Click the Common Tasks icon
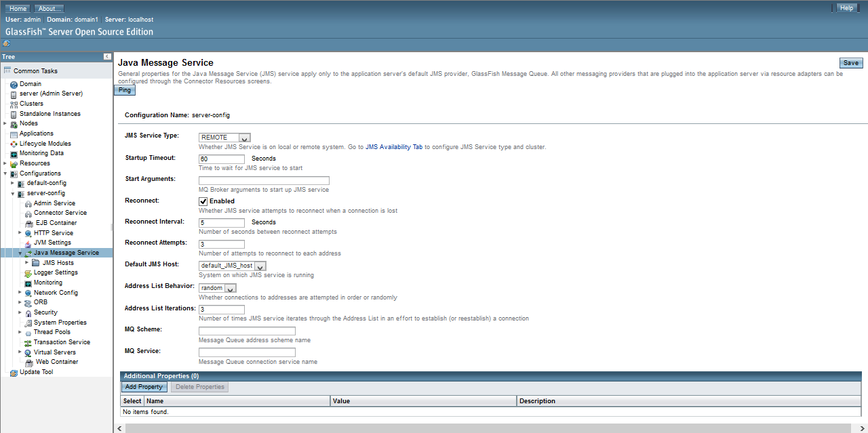868x433 pixels. tap(7, 70)
